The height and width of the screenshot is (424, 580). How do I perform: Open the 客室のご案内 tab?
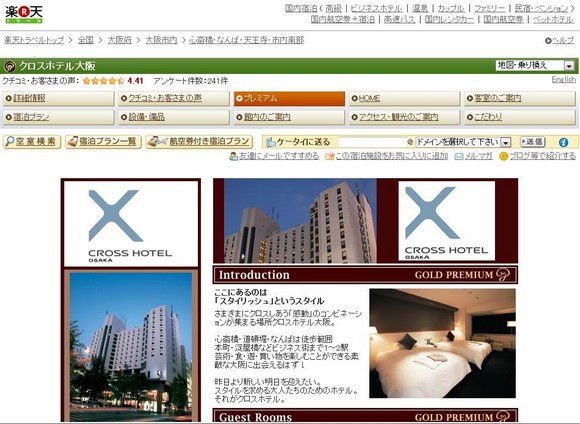pyautogui.click(x=520, y=98)
